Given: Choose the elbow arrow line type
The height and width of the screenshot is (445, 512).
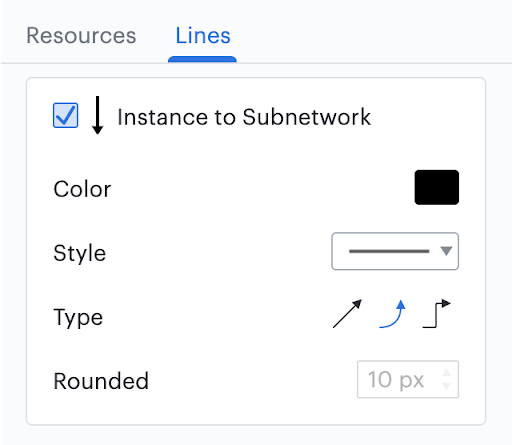Looking at the screenshot, I should click(436, 314).
